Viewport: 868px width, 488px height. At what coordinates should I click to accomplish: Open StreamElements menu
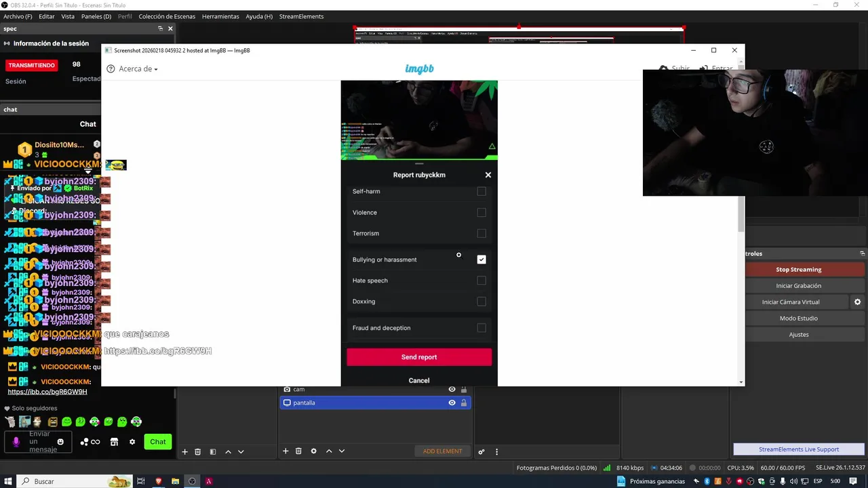coord(301,16)
